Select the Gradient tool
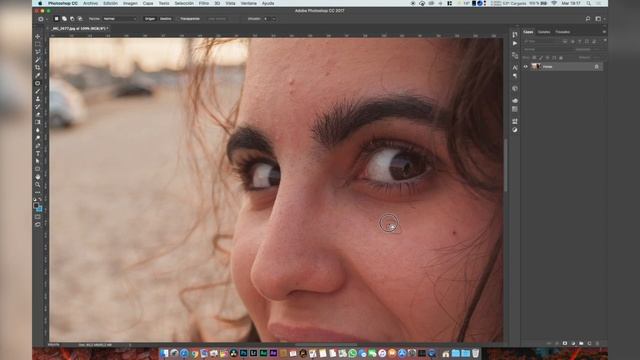 [38, 122]
